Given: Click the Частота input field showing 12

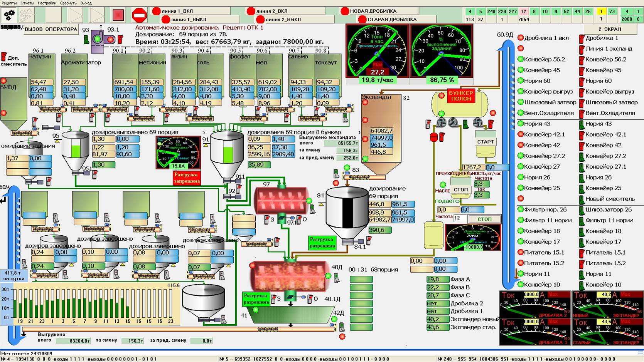Looking at the screenshot, I should click(x=460, y=218).
